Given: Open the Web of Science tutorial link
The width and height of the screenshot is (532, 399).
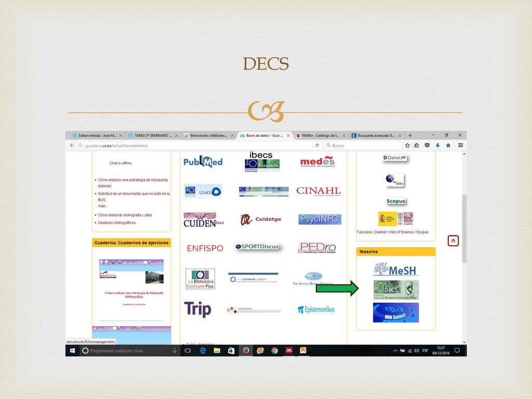Looking at the screenshot, I should tap(401, 232).
